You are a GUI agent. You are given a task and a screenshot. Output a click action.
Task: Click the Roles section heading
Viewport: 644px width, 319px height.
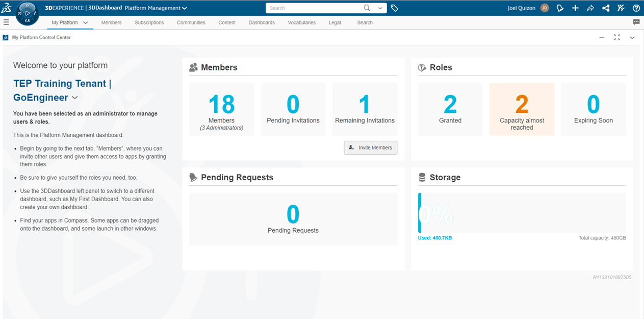pos(441,67)
